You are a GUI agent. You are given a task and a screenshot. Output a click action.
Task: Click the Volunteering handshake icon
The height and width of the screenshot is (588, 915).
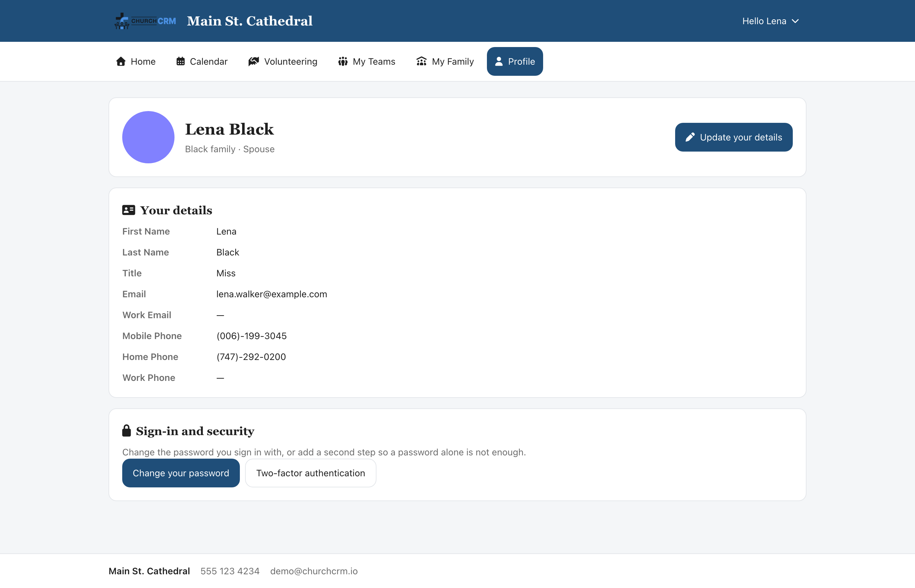pyautogui.click(x=254, y=61)
